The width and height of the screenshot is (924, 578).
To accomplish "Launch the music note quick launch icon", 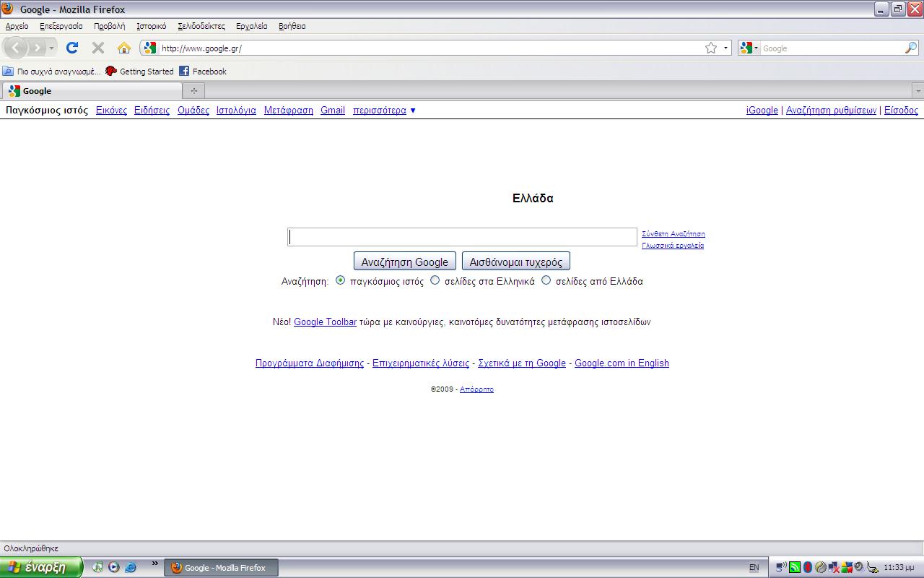I will pyautogui.click(x=97, y=567).
